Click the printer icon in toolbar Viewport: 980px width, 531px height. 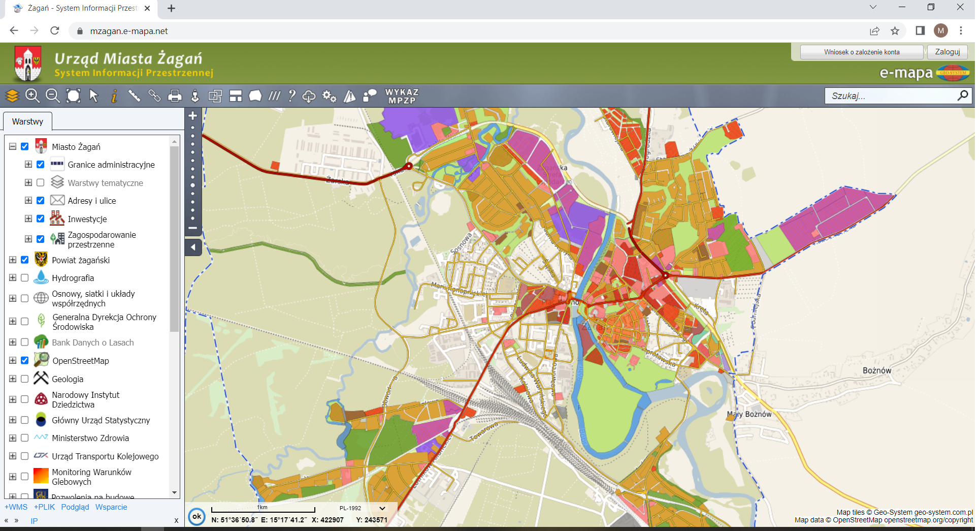175,96
